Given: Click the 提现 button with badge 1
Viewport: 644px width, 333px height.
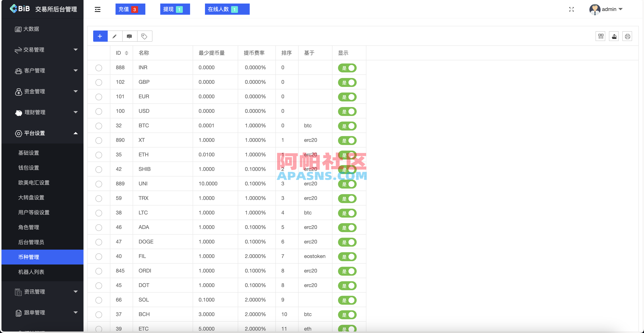Looking at the screenshot, I should pyautogui.click(x=175, y=9).
